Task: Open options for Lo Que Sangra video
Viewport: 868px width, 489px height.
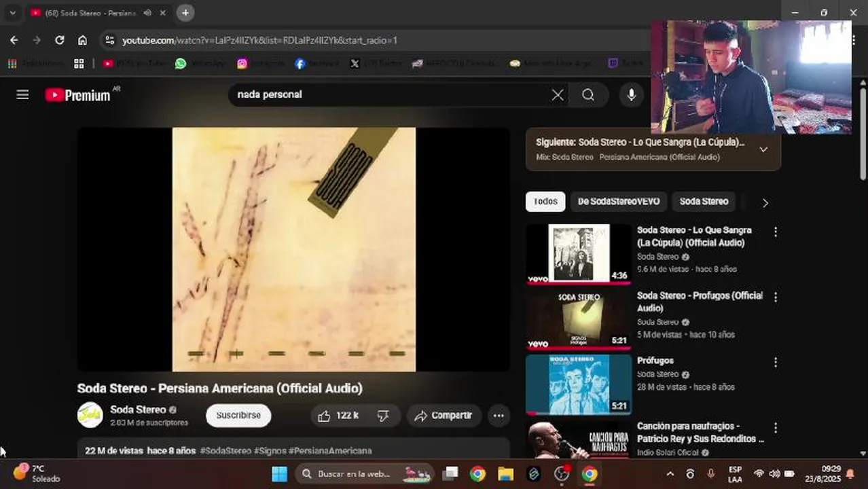Action: (x=776, y=232)
